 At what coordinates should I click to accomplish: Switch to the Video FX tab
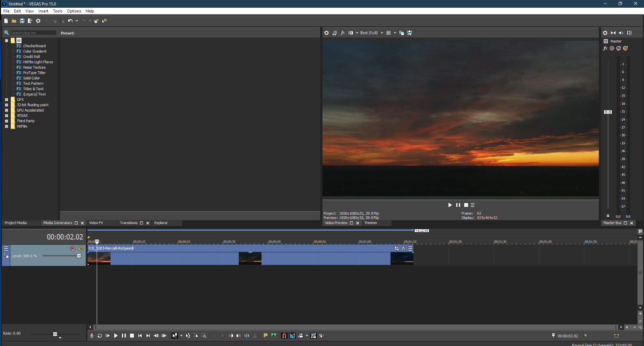[x=96, y=223]
